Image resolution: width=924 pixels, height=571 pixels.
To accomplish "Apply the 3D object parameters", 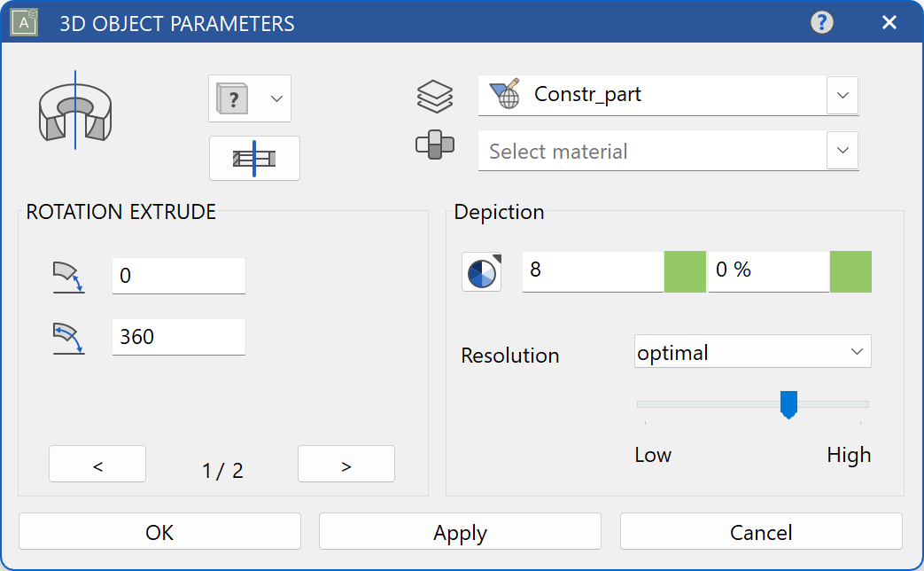I will click(x=459, y=532).
